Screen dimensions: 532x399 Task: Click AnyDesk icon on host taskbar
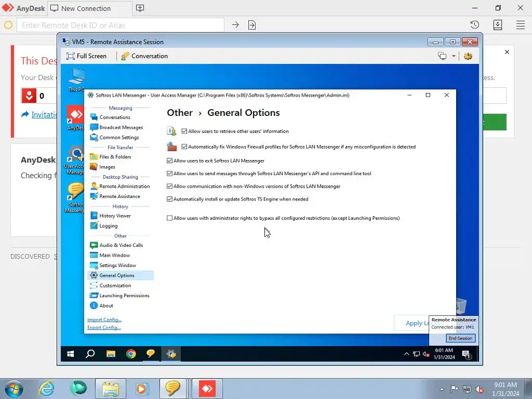coord(207,389)
